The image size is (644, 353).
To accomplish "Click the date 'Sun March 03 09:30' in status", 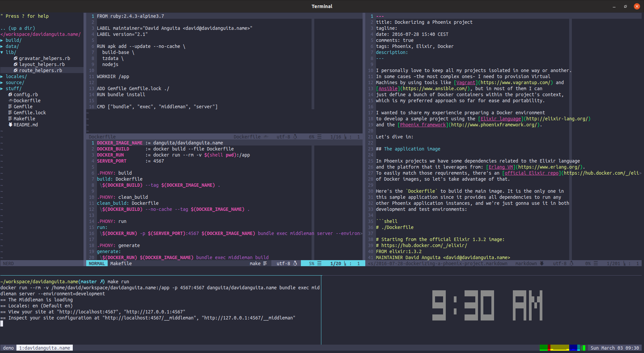I will click(x=615, y=348).
